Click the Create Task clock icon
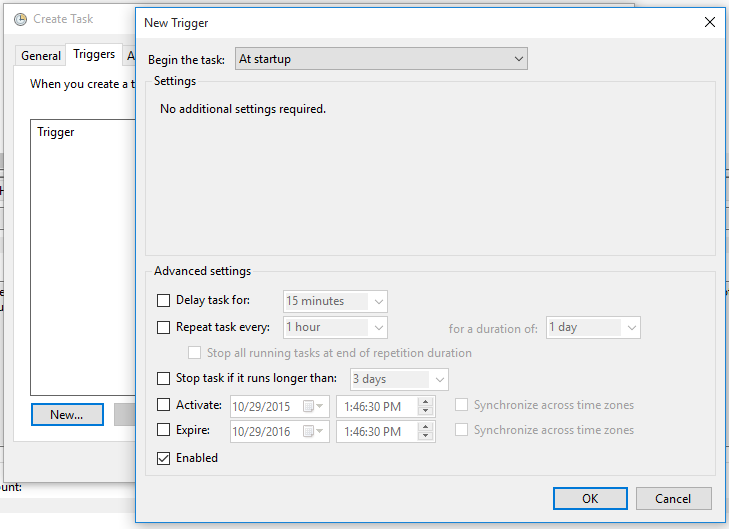The height and width of the screenshot is (529, 729). (20, 20)
